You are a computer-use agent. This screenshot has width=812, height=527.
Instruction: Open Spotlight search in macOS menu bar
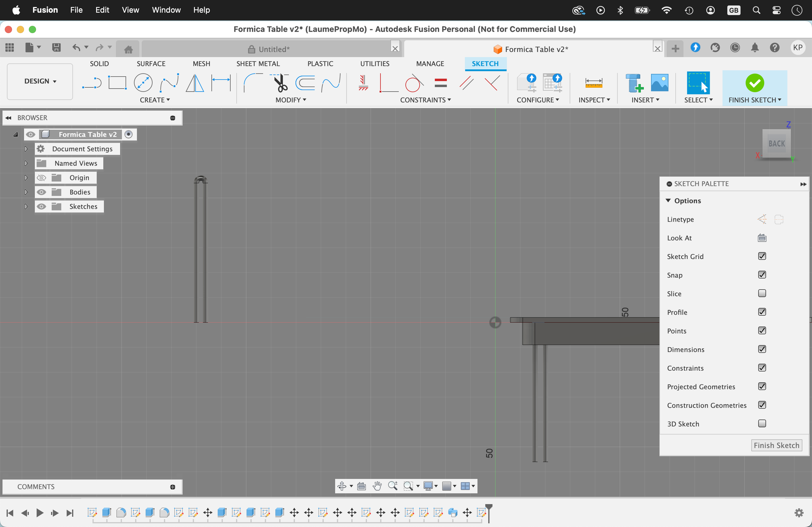click(x=756, y=10)
